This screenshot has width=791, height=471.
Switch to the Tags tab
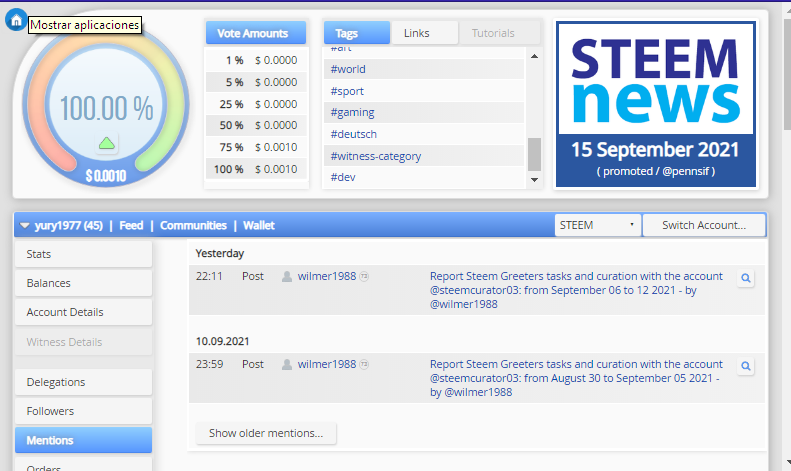tap(357, 33)
